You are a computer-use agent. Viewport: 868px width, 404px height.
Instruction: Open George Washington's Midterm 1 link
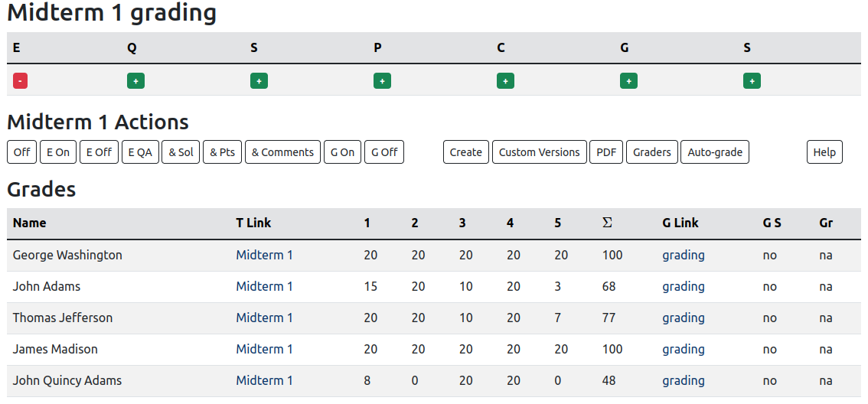click(x=264, y=255)
